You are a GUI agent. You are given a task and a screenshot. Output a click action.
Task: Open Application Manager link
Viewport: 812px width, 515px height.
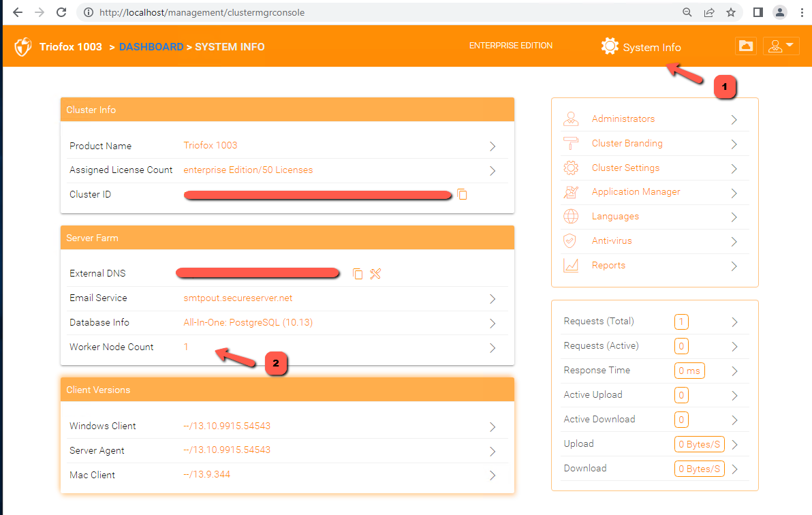[636, 191]
